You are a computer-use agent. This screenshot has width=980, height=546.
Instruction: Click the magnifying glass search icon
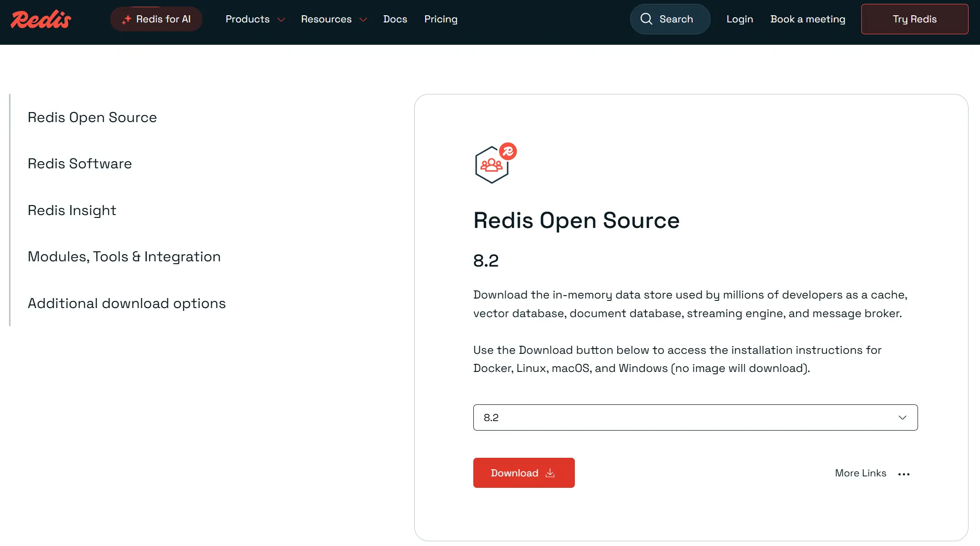646,19
